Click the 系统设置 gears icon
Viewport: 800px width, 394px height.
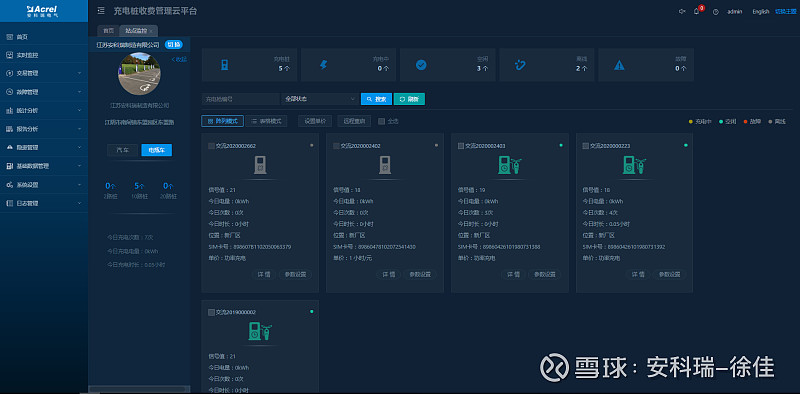pyautogui.click(x=10, y=184)
